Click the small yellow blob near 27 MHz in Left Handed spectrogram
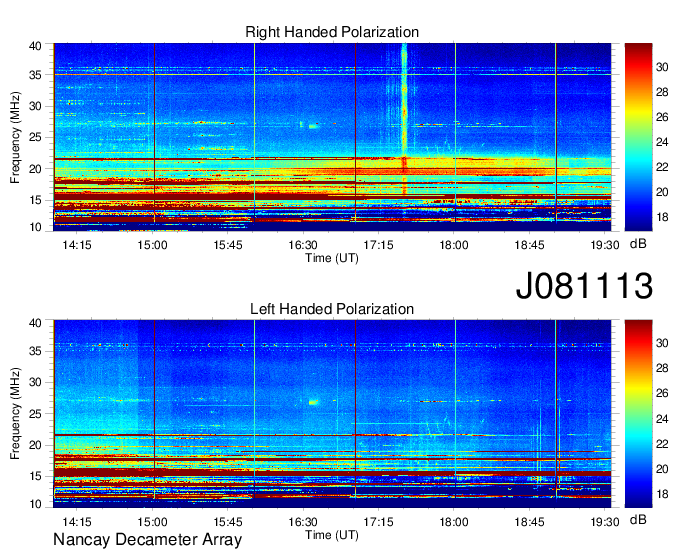Viewport: 680px width, 552px height. [x=313, y=402]
